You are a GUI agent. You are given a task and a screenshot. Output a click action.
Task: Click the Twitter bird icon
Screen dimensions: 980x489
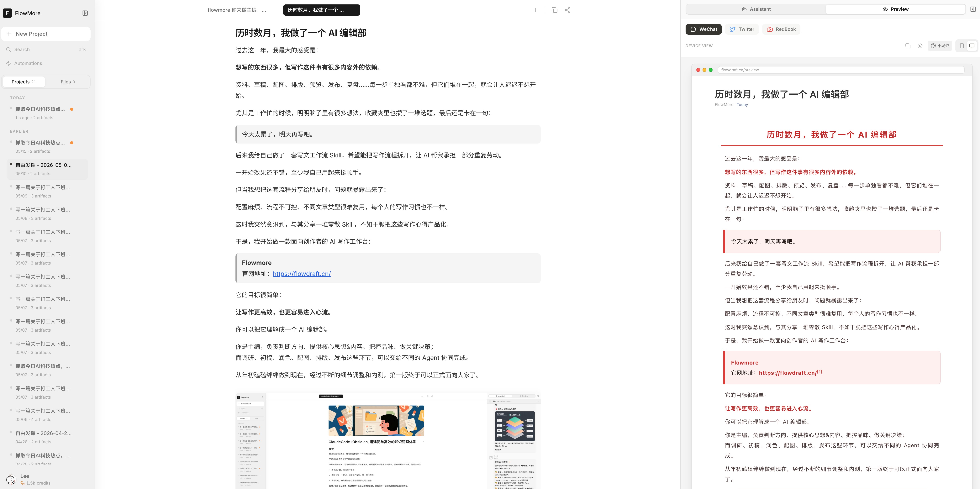pyautogui.click(x=732, y=29)
